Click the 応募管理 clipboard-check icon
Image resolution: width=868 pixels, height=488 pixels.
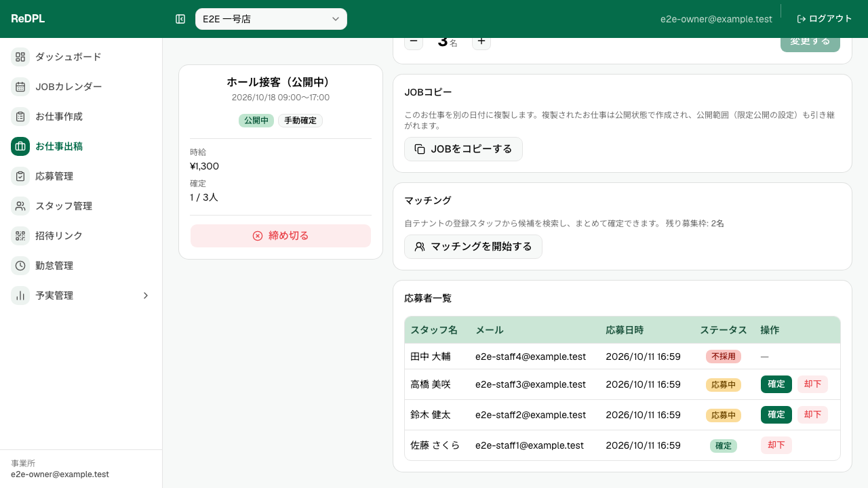pos(20,176)
